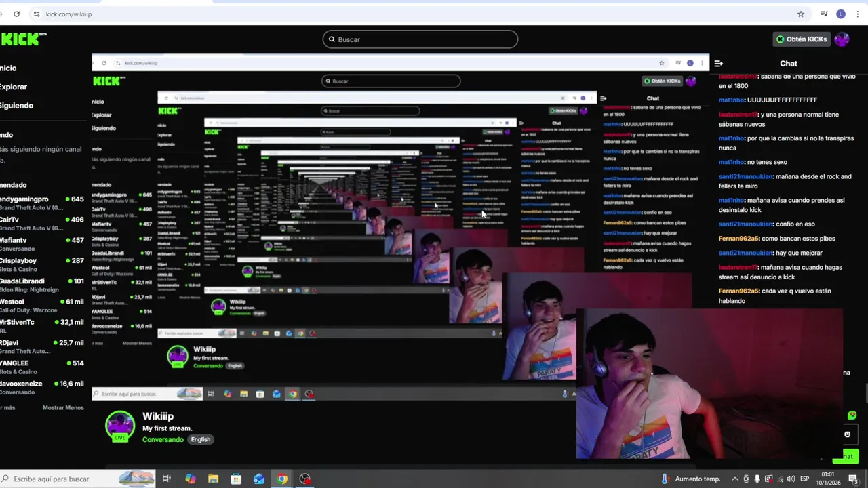Click username Fernan962a5 on 'como bancan' message
The width and height of the screenshot is (868, 488).
click(x=739, y=239)
